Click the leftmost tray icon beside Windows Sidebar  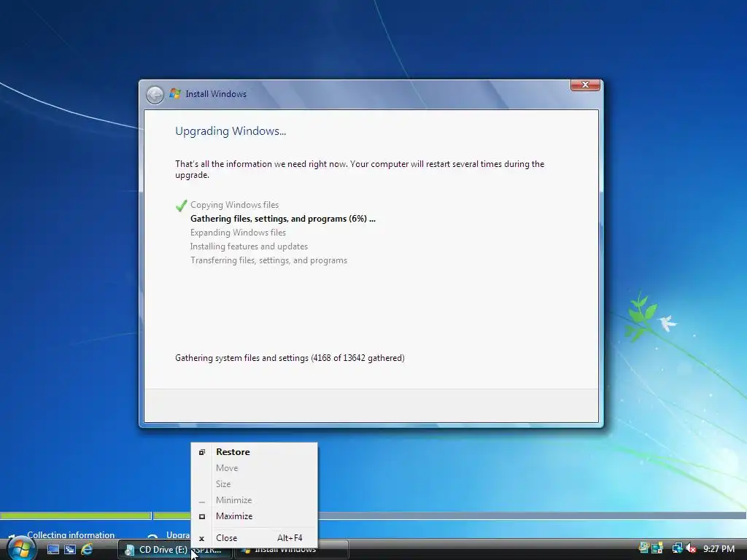(x=645, y=548)
